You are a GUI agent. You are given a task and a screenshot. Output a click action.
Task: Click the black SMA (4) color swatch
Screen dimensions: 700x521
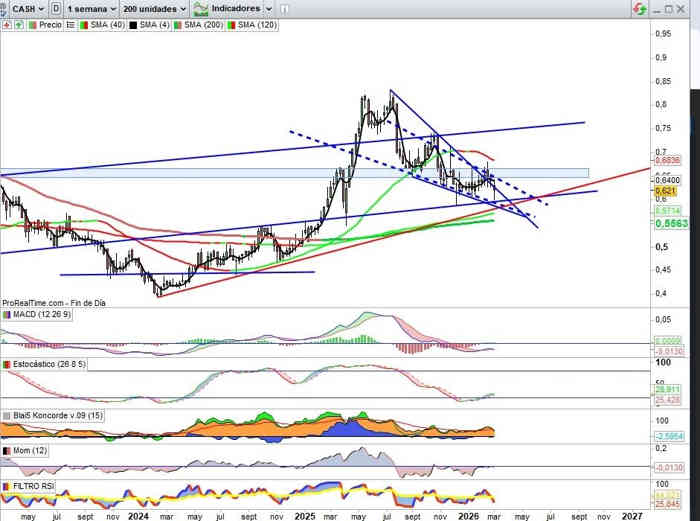[x=132, y=25]
